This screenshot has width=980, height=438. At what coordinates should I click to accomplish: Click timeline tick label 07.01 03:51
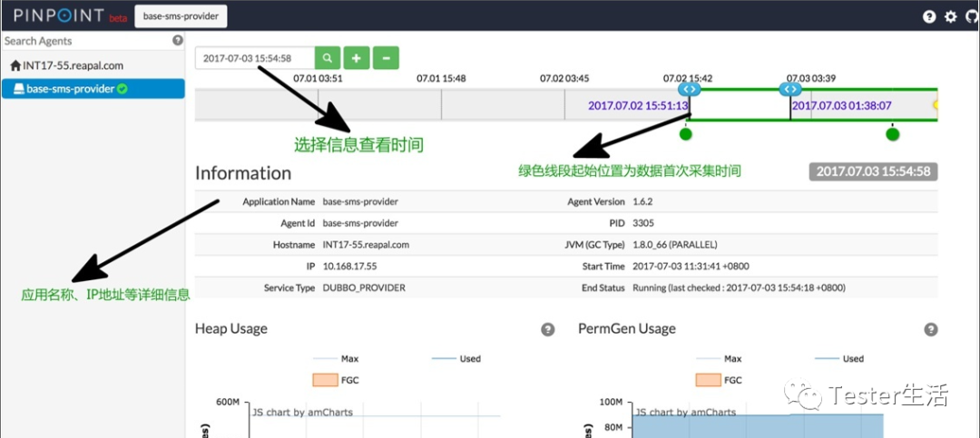point(318,79)
